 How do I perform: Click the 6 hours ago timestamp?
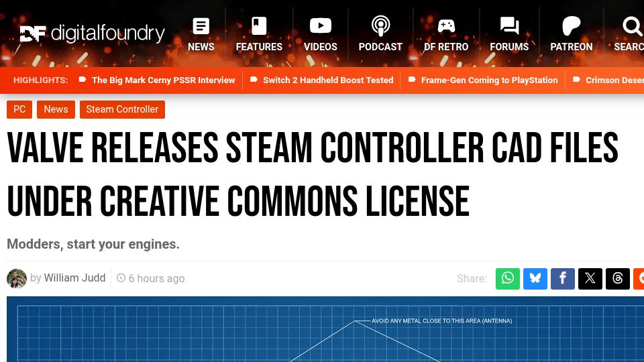click(x=156, y=278)
